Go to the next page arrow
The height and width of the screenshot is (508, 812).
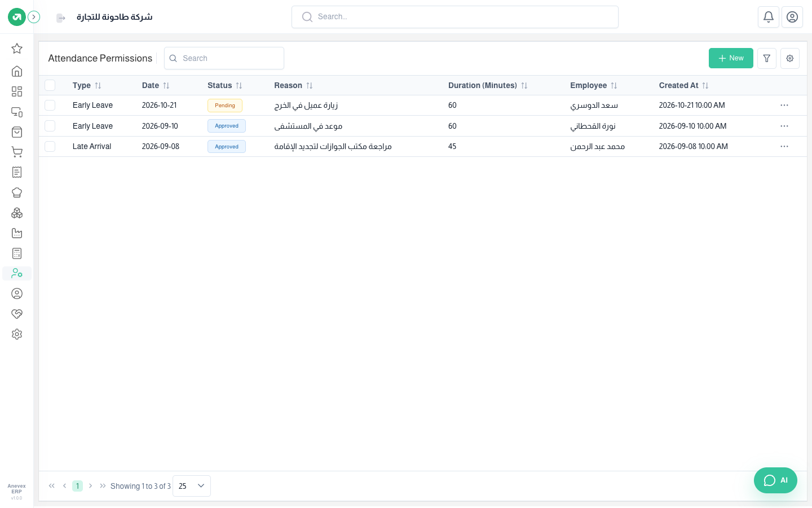(x=90, y=486)
